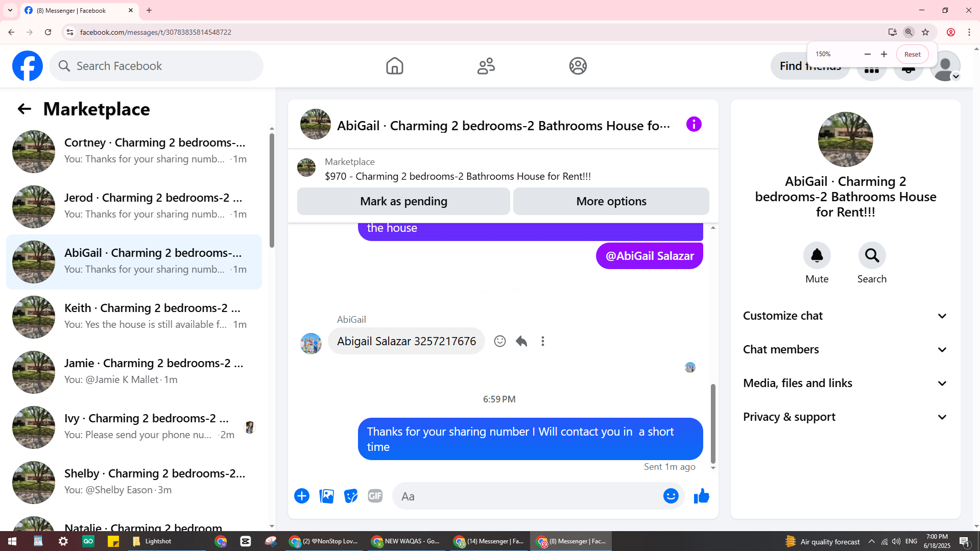Choose a GIF in the composer

pyautogui.click(x=375, y=496)
